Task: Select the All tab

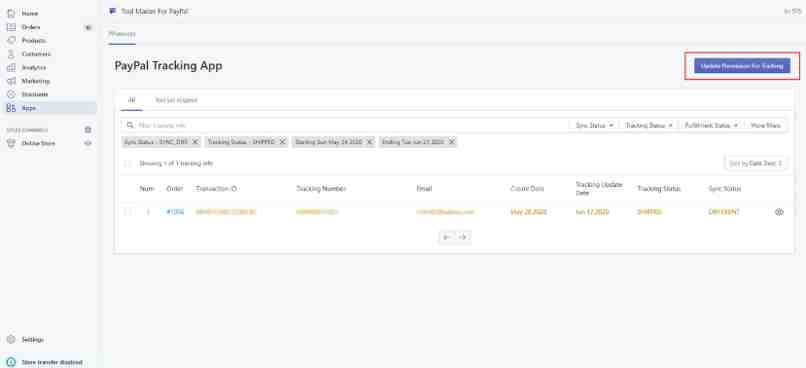Action: click(x=132, y=100)
